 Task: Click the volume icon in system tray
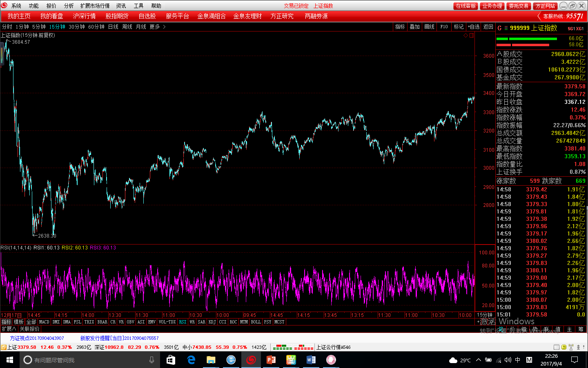click(x=508, y=360)
